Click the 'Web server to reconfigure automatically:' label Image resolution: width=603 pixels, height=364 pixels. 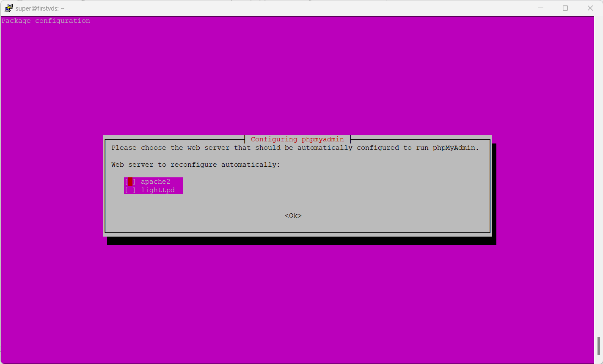(196, 165)
